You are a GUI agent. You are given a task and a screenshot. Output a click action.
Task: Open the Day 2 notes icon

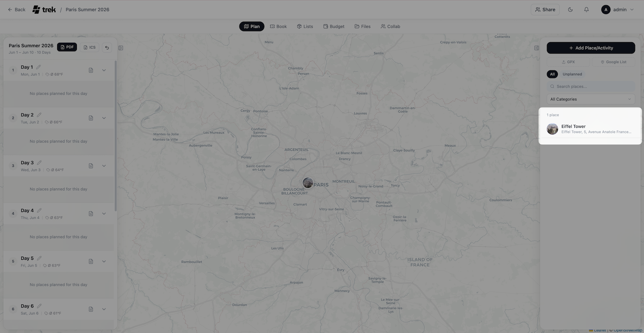(91, 118)
